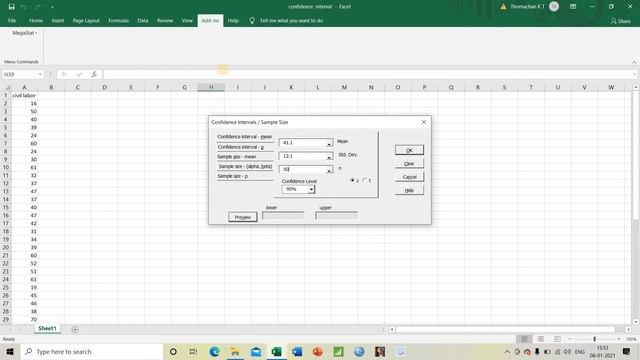Image resolution: width=640 pixels, height=360 pixels.
Task: Open PowerPoint from taskbar
Action: tap(318, 351)
